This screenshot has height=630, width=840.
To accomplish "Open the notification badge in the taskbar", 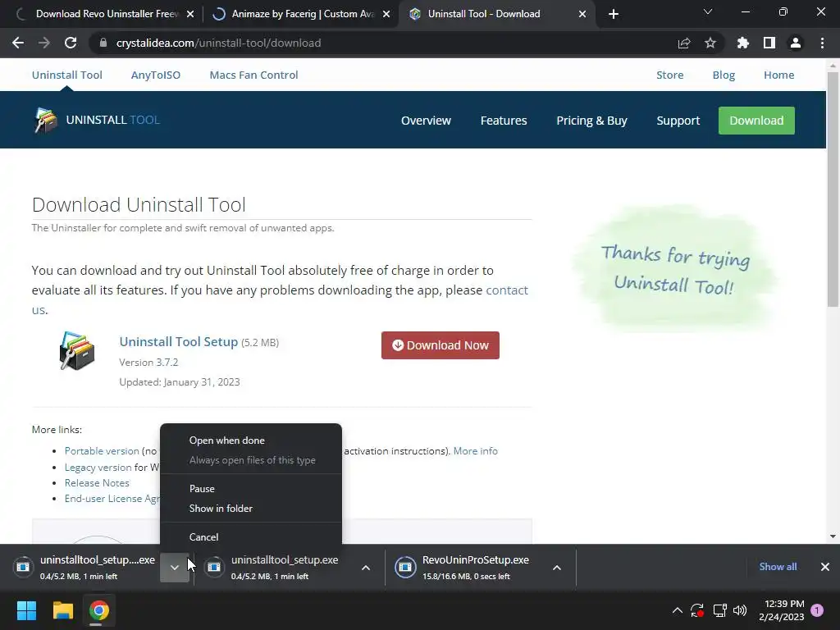I will click(x=817, y=610).
